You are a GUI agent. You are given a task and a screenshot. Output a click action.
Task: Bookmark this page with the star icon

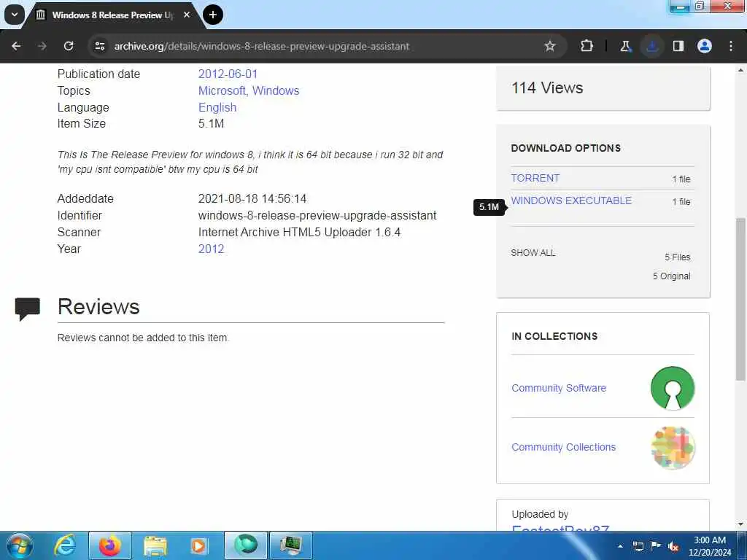coord(550,46)
